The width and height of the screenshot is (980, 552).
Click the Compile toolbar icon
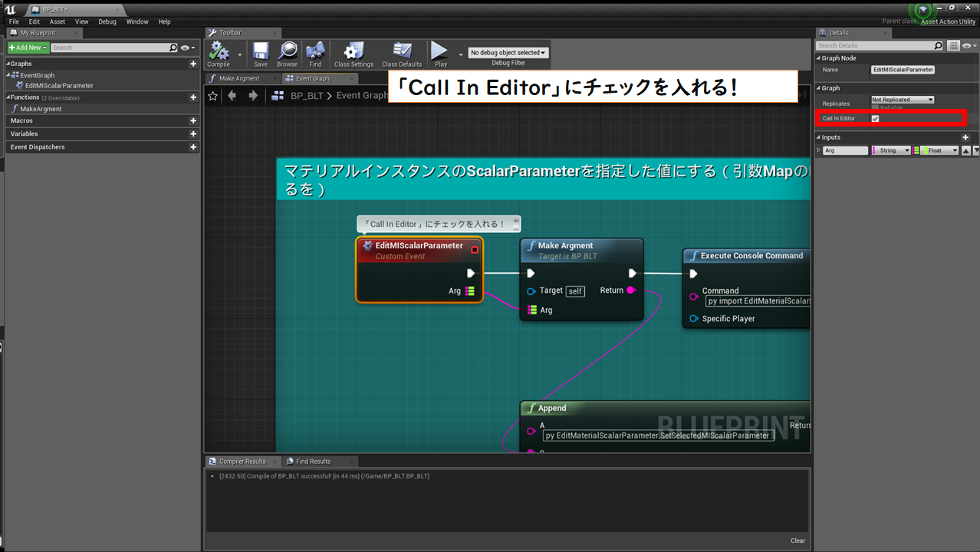click(x=219, y=51)
